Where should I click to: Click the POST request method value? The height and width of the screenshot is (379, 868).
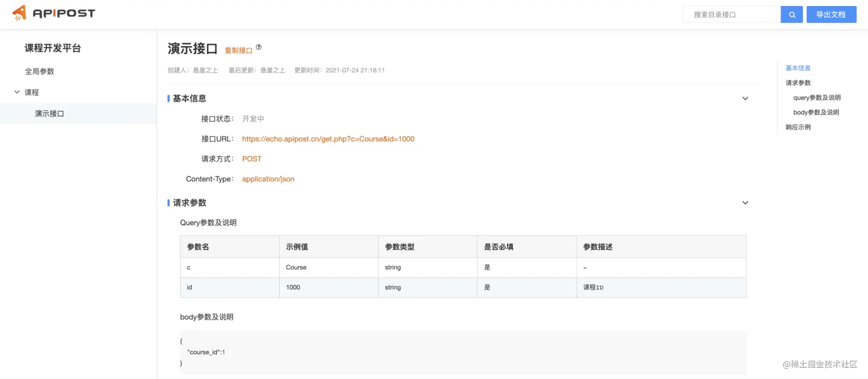(252, 159)
